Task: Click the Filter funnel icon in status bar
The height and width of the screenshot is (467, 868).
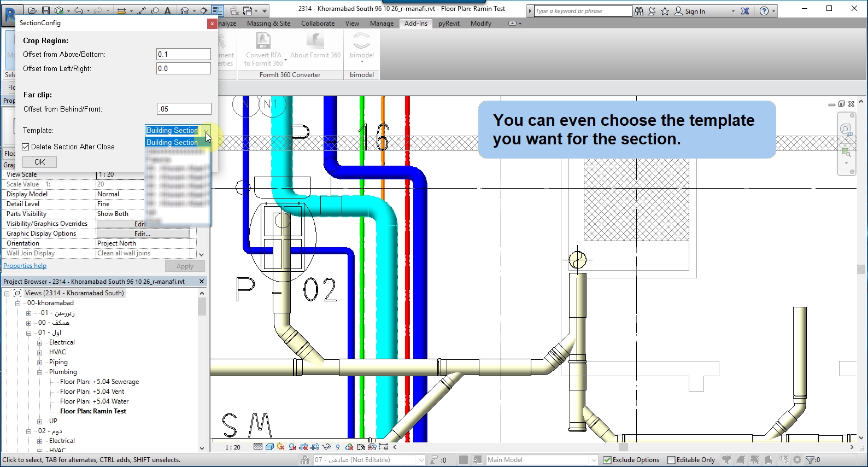Action: [x=810, y=460]
